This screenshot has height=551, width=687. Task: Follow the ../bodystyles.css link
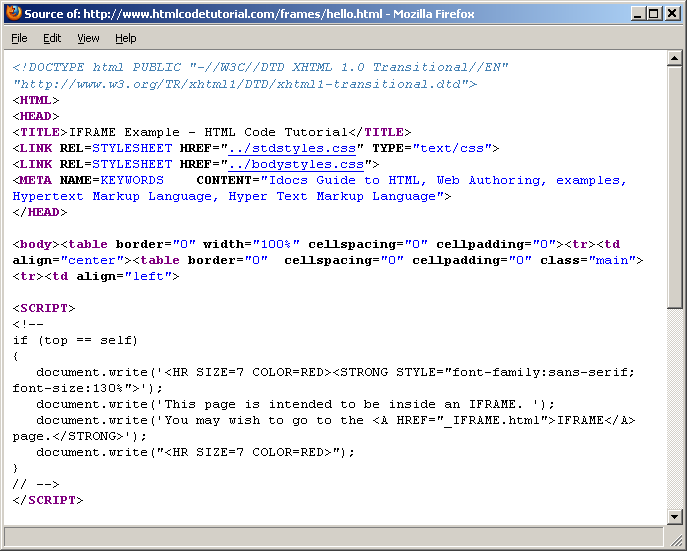[296, 165]
